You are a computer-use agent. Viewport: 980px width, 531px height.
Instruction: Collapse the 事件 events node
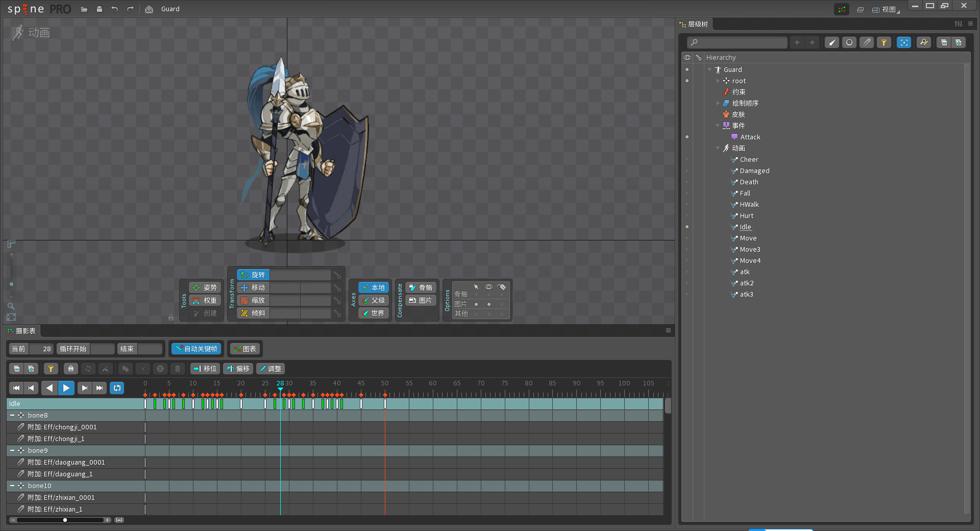(718, 126)
